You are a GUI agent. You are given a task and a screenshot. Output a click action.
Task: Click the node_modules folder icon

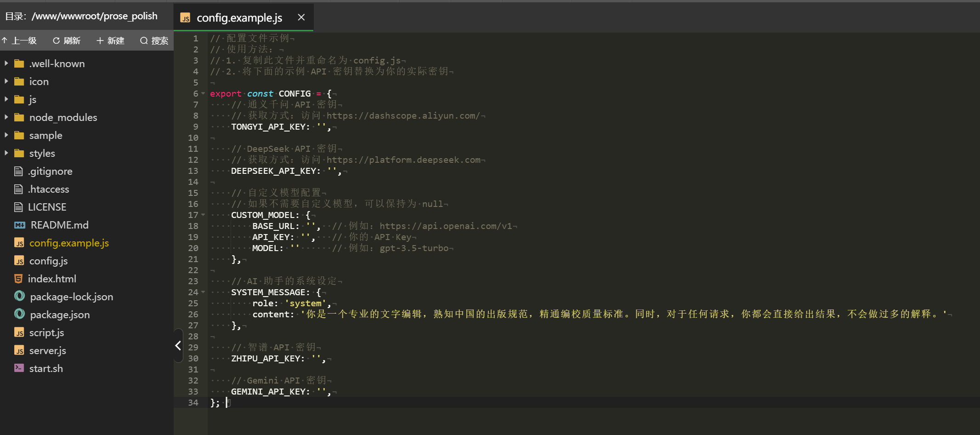point(19,117)
